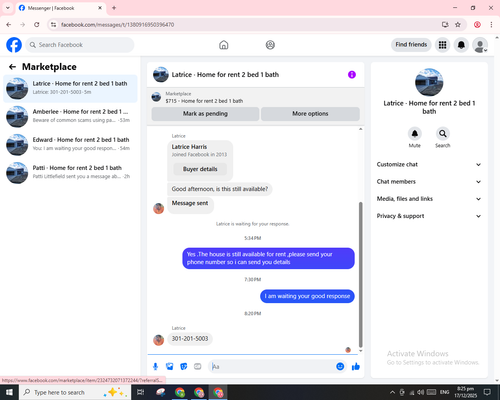Image resolution: width=500 pixels, height=400 pixels.
Task: Open the $715 Marketplace listing link
Action: click(x=204, y=101)
